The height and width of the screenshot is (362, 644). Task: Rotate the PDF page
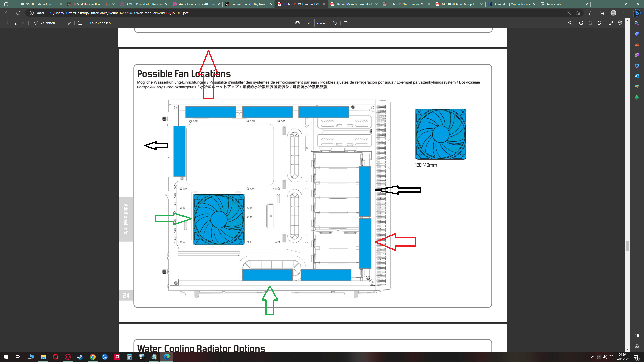pyautogui.click(x=335, y=23)
